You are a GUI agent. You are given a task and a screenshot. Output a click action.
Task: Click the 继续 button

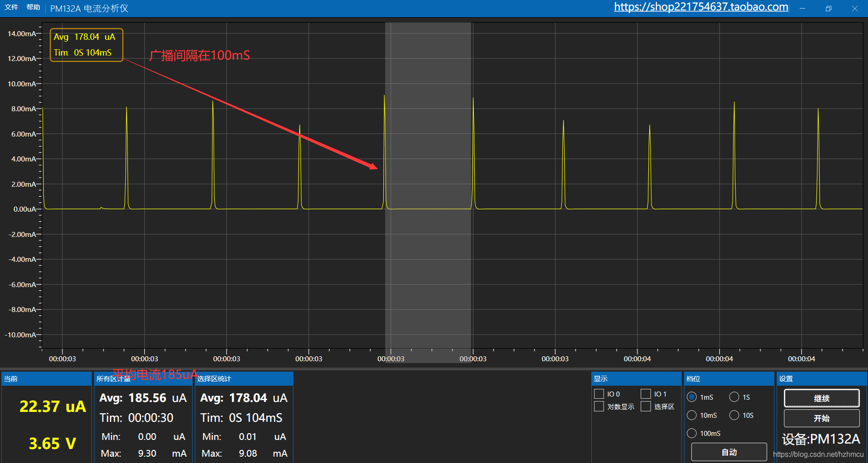pos(821,398)
